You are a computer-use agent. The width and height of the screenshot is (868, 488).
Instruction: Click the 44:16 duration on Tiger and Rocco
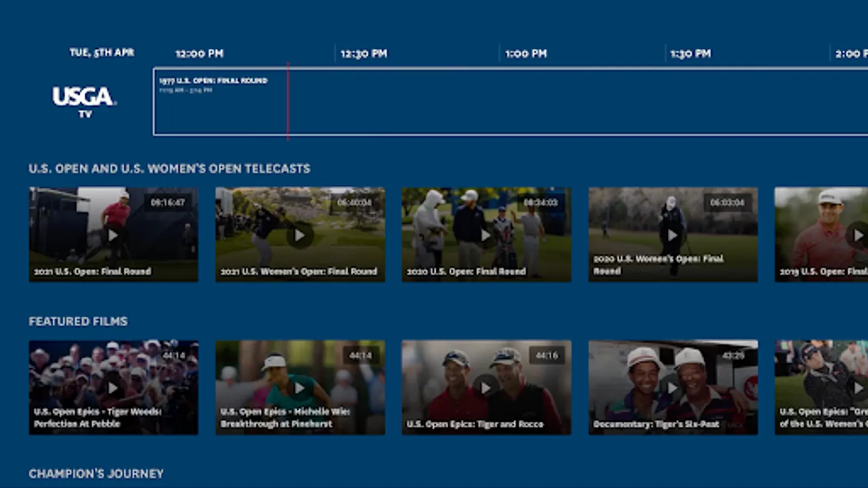(x=547, y=356)
